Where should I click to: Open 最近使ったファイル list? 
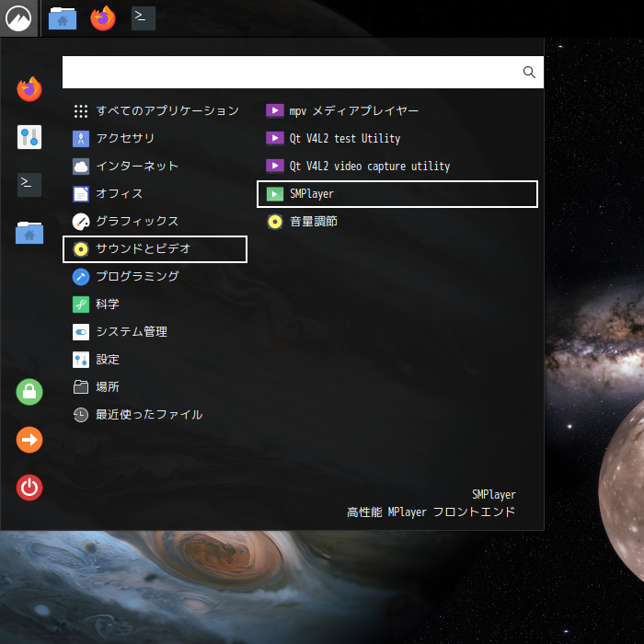[x=155, y=415]
